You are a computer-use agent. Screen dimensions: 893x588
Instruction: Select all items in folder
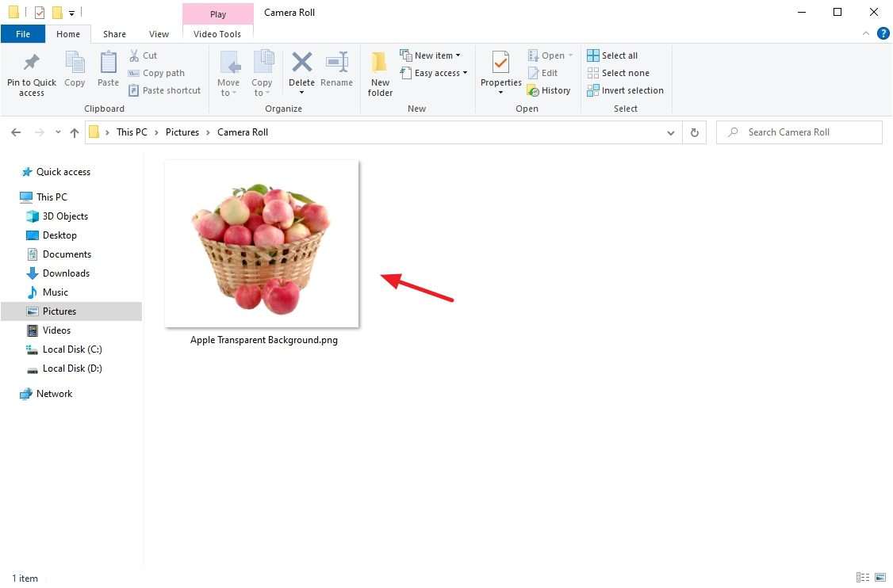coord(612,55)
